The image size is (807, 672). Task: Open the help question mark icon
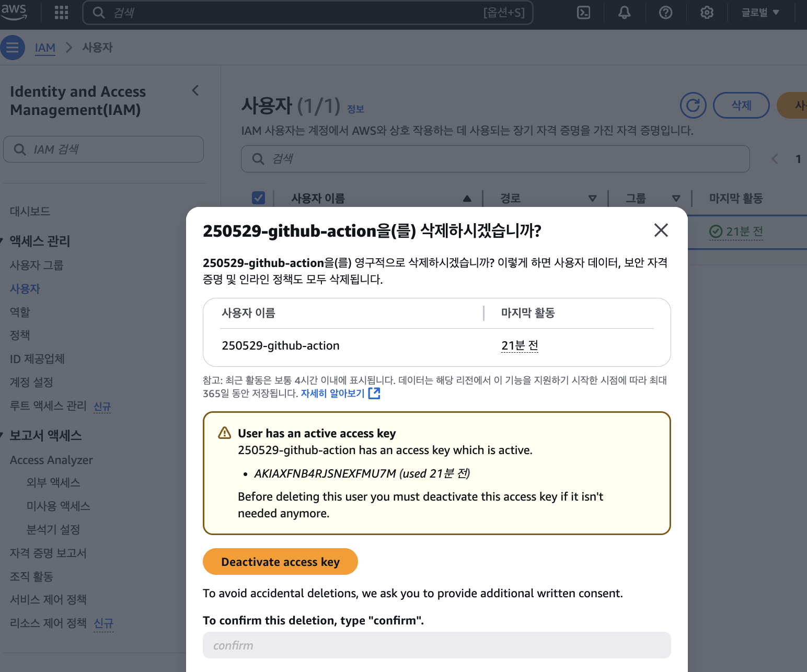pyautogui.click(x=665, y=13)
